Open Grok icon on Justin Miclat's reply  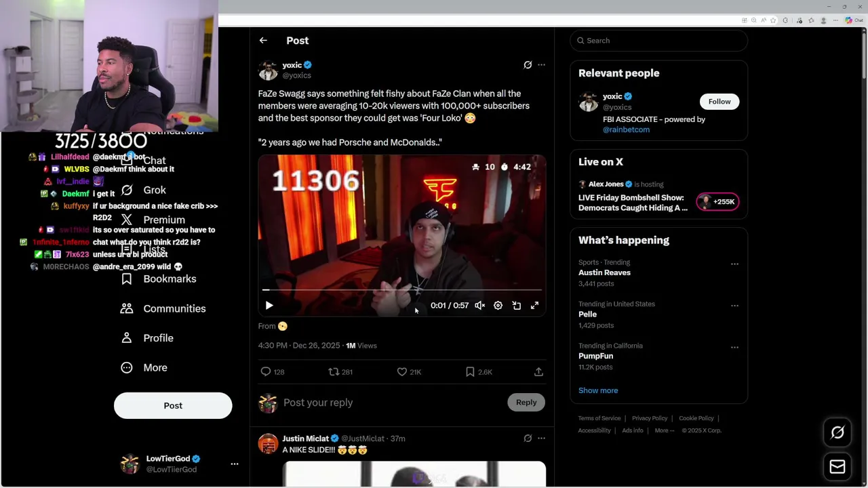(528, 439)
